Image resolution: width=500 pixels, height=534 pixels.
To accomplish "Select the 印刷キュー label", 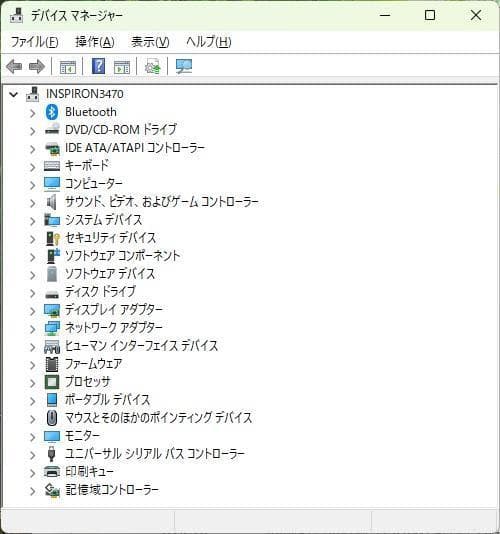I will click(89, 472).
